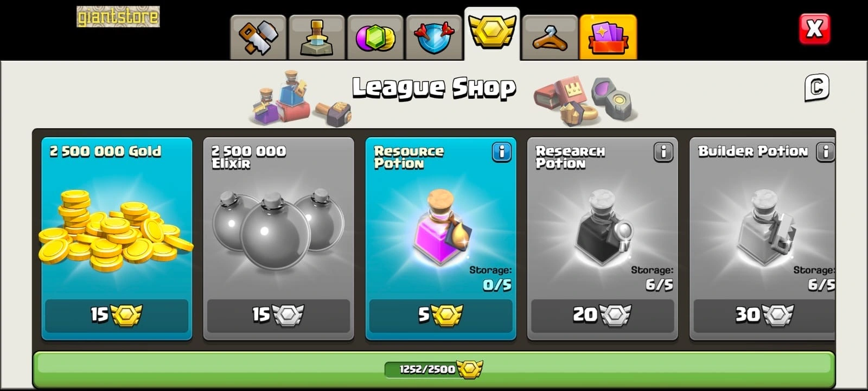
Task: Show Builder Potion info
Action: (825, 152)
